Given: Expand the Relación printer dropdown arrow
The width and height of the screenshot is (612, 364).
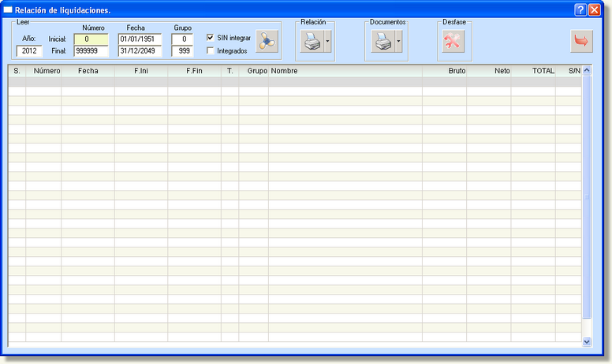Looking at the screenshot, I should pyautogui.click(x=327, y=41).
